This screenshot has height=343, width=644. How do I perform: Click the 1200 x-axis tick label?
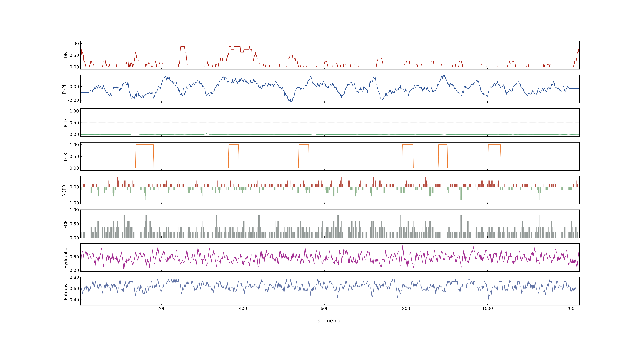(x=569, y=309)
